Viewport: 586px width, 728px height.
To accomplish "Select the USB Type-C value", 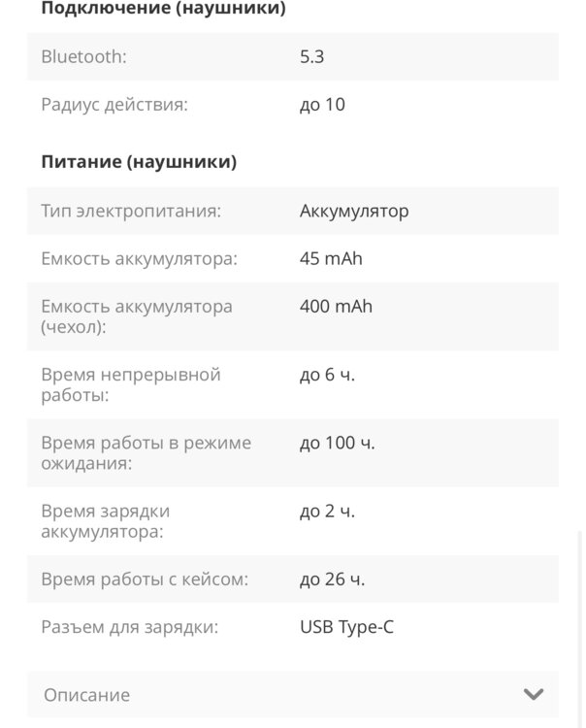I will 346,627.
